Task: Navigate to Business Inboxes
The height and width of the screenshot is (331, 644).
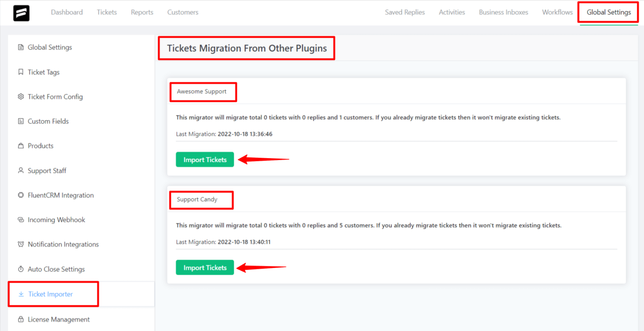Action: tap(503, 12)
